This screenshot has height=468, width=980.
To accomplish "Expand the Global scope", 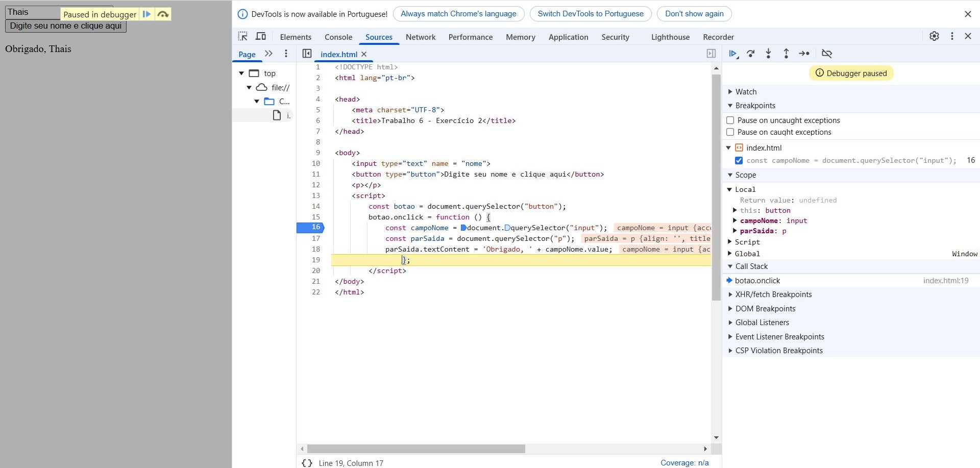I will 730,254.
